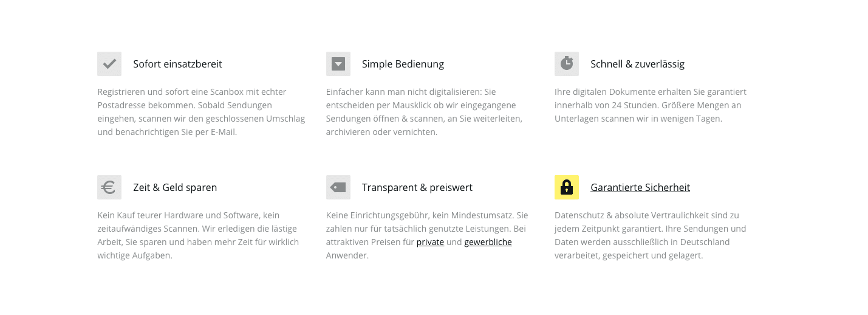Screen dimensions: 868x315
Task: Select the Schnell & zuverlässig heading
Action: pyautogui.click(x=637, y=64)
